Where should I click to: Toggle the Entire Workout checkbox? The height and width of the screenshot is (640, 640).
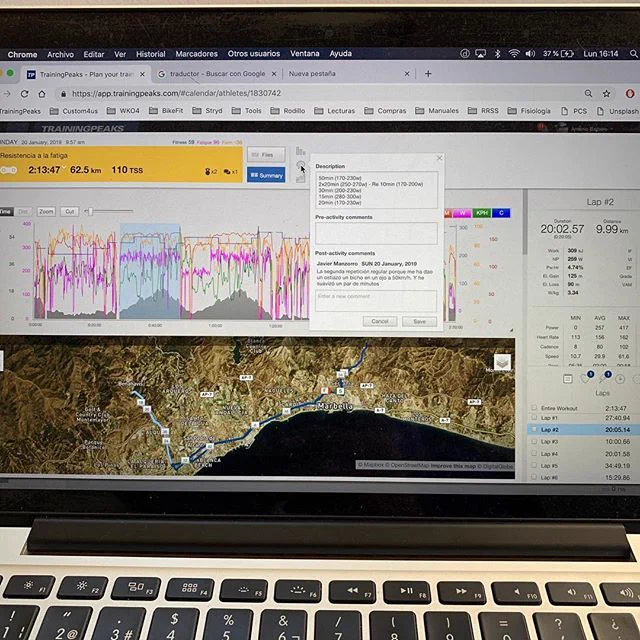pos(534,407)
